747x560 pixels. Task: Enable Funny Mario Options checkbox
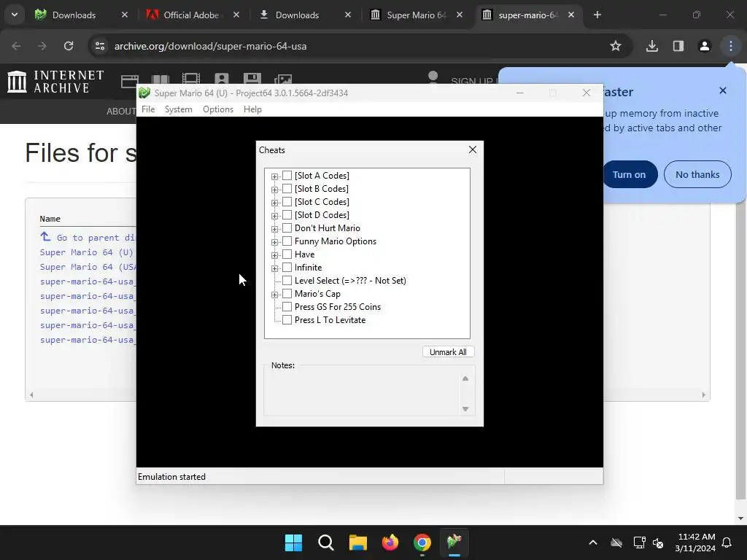click(287, 241)
